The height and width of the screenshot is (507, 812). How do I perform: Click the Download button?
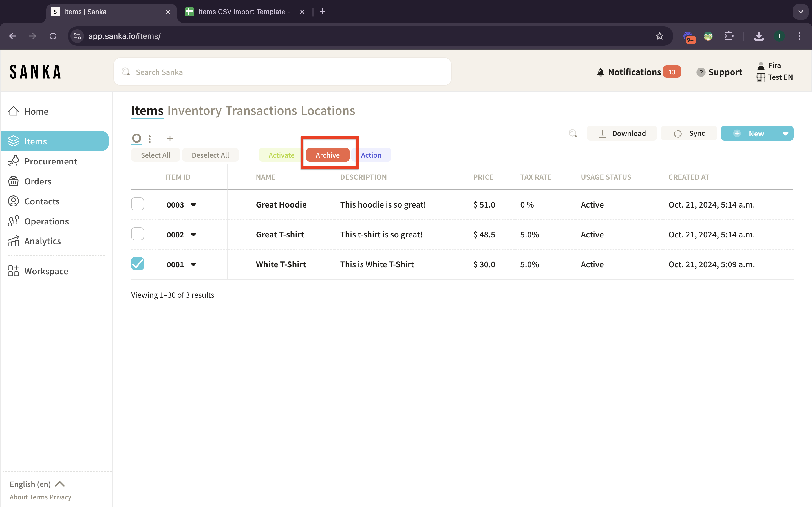(x=622, y=134)
